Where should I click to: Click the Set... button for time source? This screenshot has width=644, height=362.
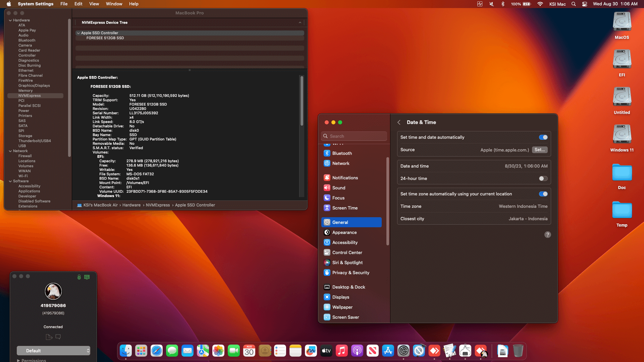539,150
